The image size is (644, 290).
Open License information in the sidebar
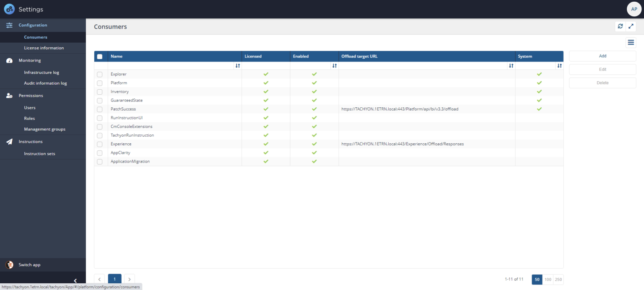tap(44, 48)
